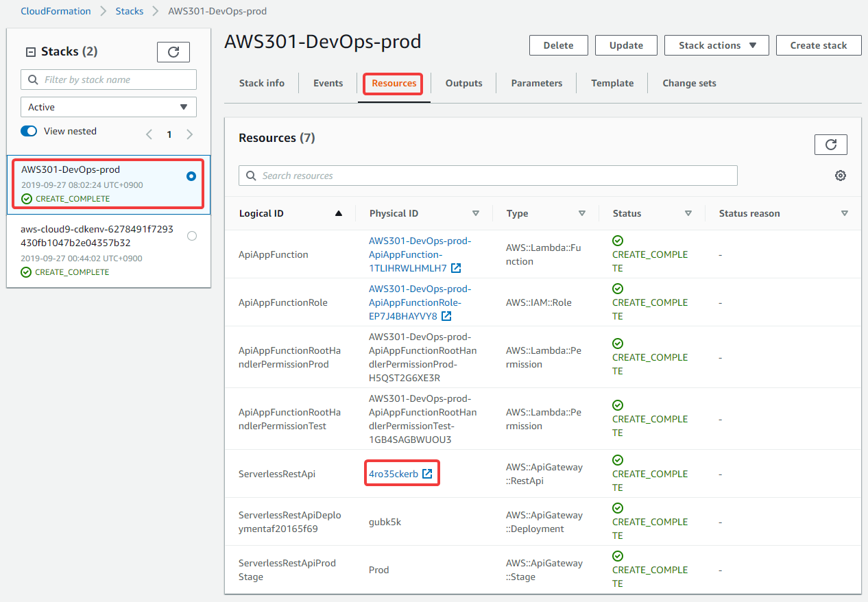Open ApiAppFunction external link icon
Screen dimensions: 868x602
[456, 268]
